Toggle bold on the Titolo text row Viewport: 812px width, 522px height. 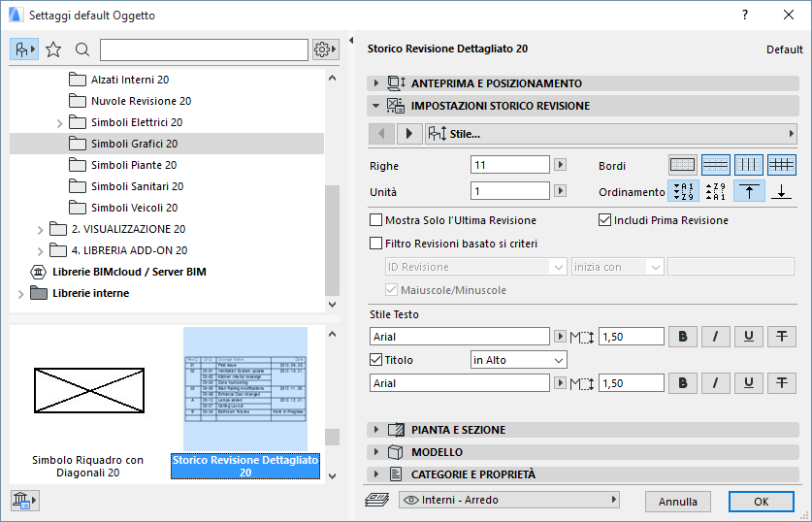683,384
